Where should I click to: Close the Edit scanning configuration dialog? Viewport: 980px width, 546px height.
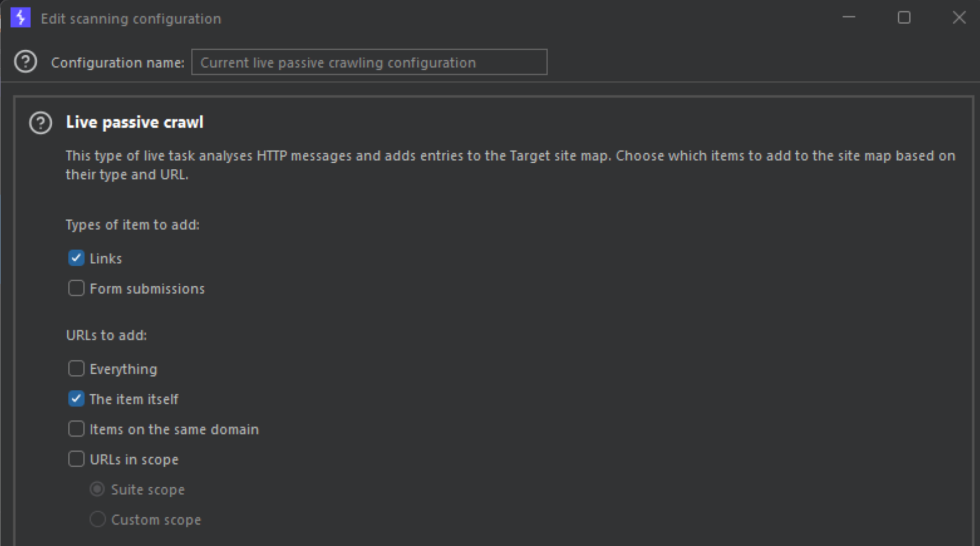(959, 18)
